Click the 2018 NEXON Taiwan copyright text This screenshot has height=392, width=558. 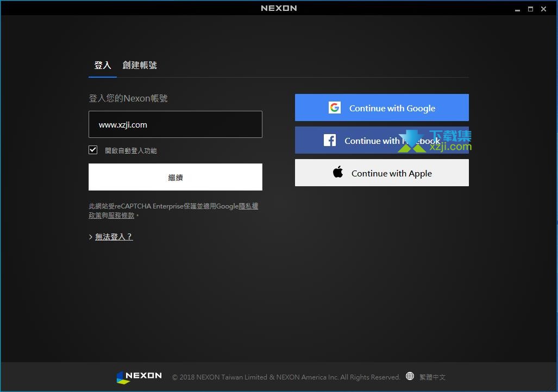click(286, 377)
